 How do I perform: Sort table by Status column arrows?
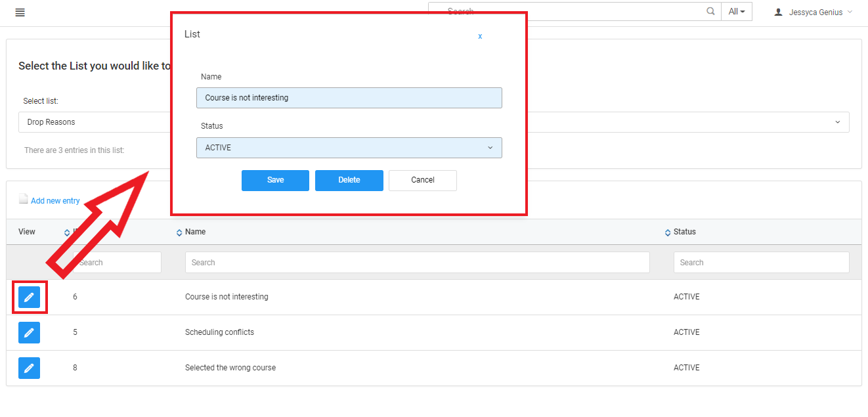point(668,232)
